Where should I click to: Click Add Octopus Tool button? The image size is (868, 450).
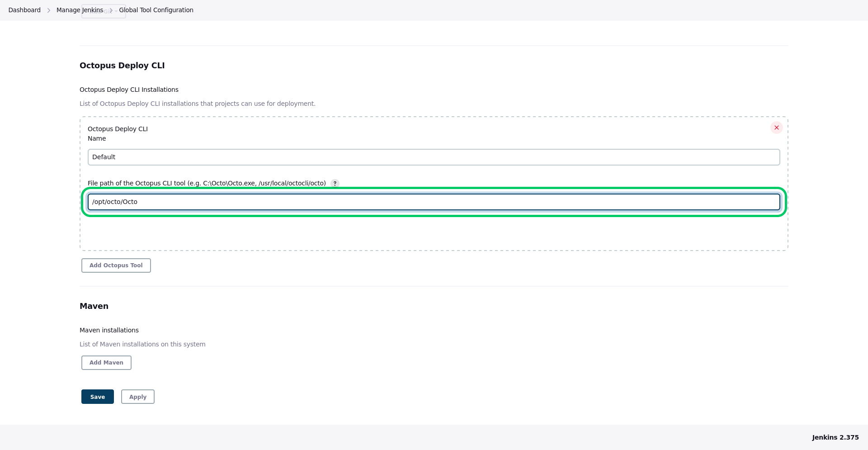pos(116,265)
